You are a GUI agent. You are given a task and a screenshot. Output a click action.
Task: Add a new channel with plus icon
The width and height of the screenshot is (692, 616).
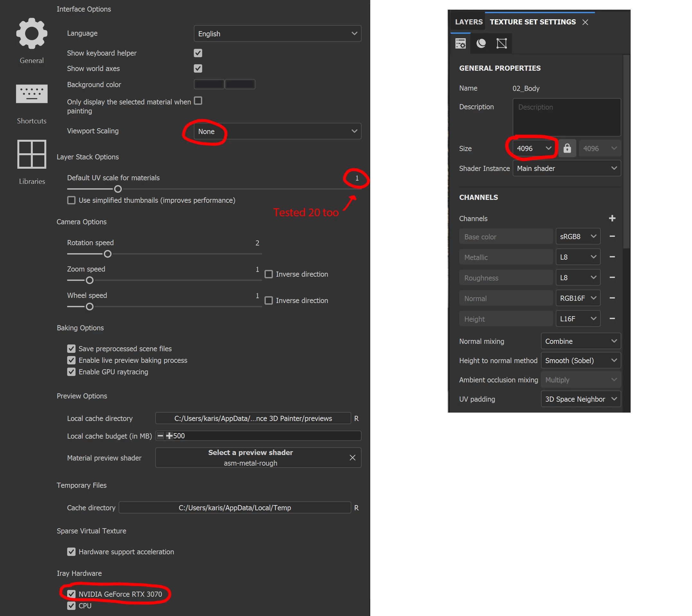coord(612,218)
